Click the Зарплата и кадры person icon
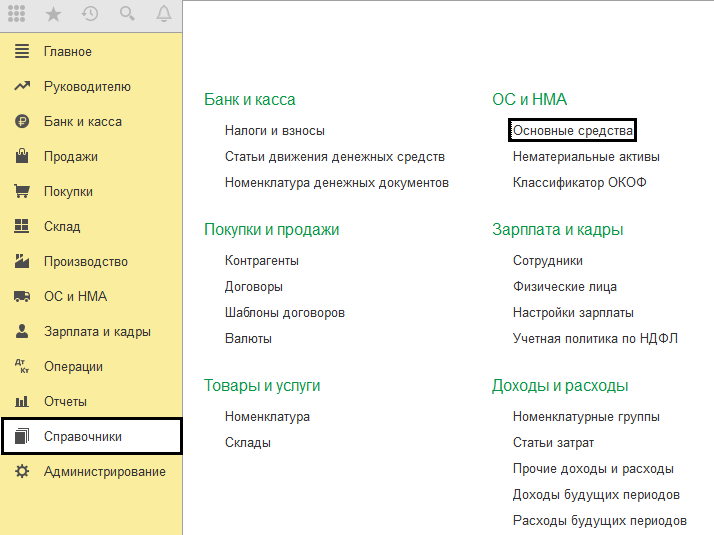Viewport: 714px width, 535px height. [x=22, y=331]
